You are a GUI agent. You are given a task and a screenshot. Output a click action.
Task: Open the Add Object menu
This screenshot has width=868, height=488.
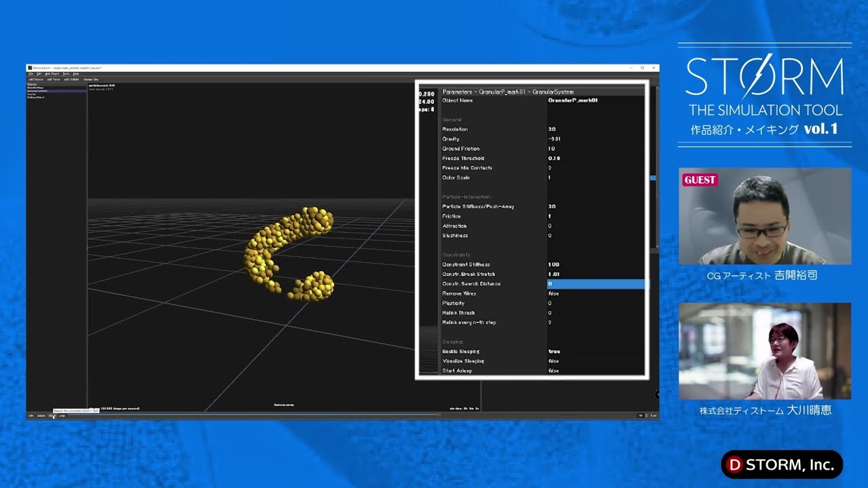click(52, 74)
